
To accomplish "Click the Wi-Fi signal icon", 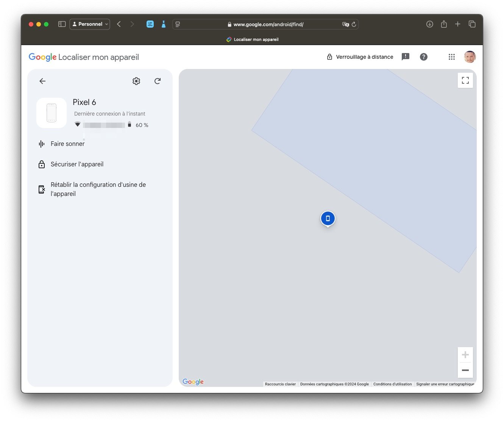I will click(x=78, y=124).
